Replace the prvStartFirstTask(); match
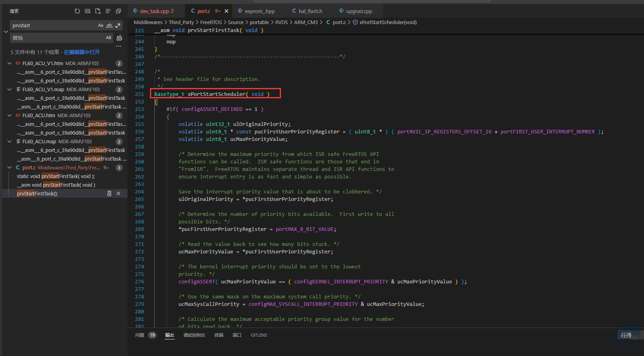The image size is (644, 356). click(109, 193)
